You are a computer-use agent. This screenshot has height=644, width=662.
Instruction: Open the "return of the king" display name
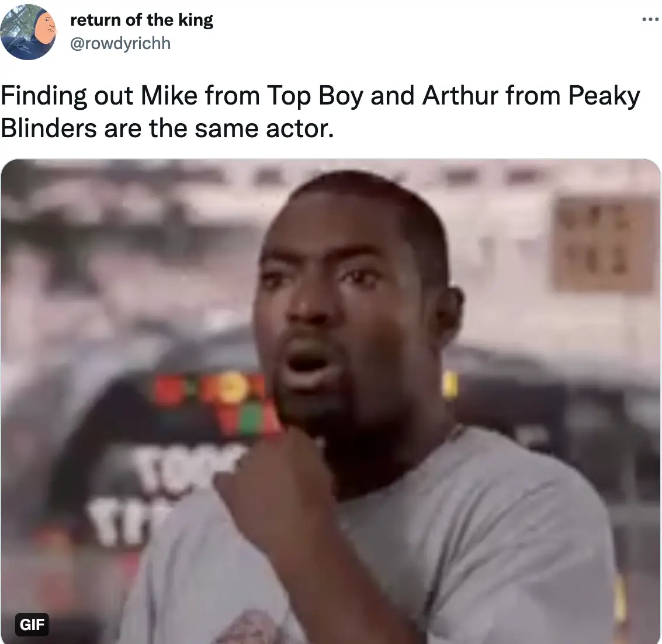[141, 20]
